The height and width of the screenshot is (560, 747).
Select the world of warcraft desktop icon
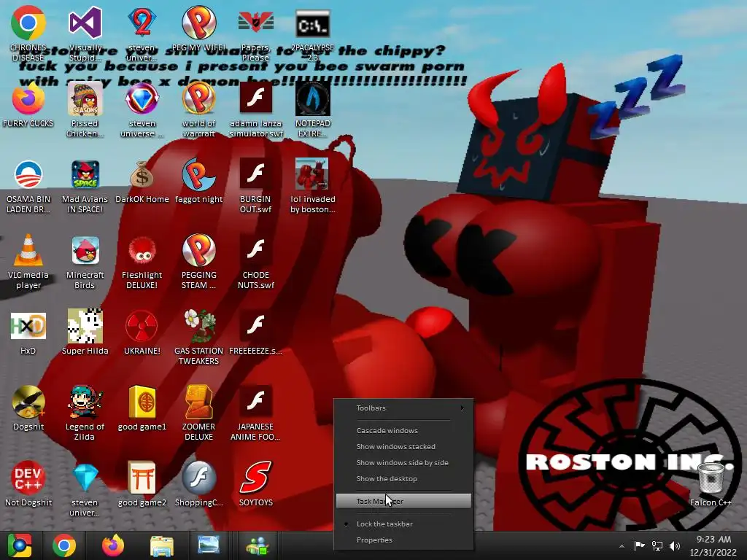(198, 109)
